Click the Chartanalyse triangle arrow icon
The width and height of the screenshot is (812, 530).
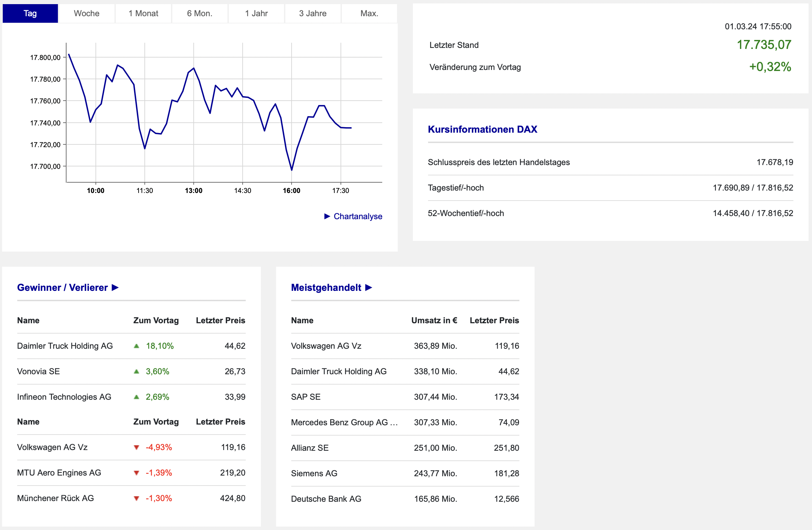click(x=327, y=216)
